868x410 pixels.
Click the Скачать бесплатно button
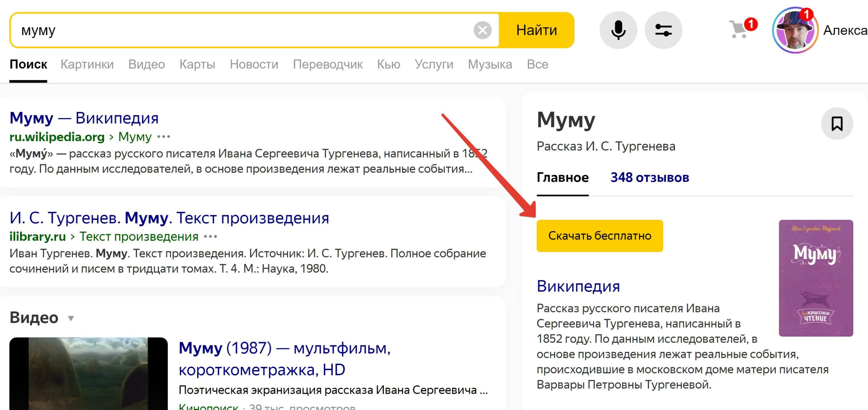(x=599, y=236)
